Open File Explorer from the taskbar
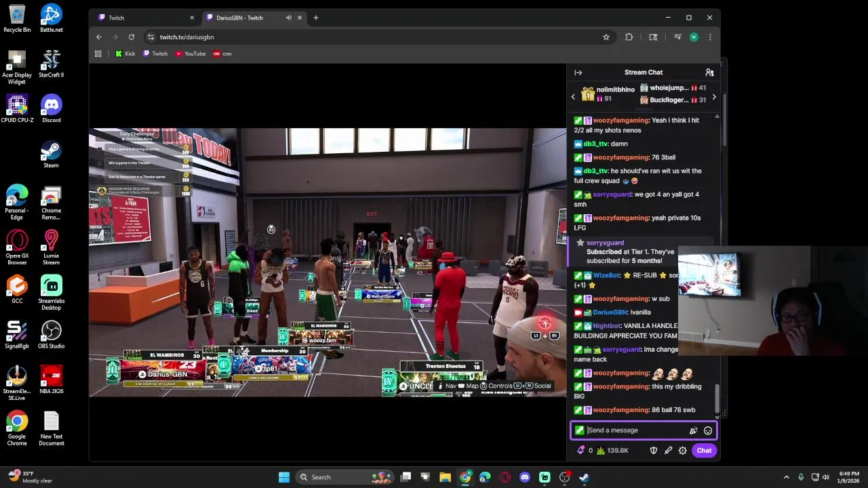868x488 pixels. [x=445, y=477]
